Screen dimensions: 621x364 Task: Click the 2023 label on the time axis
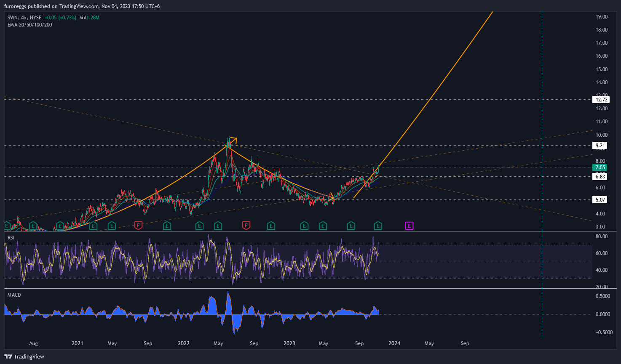tap(289, 343)
